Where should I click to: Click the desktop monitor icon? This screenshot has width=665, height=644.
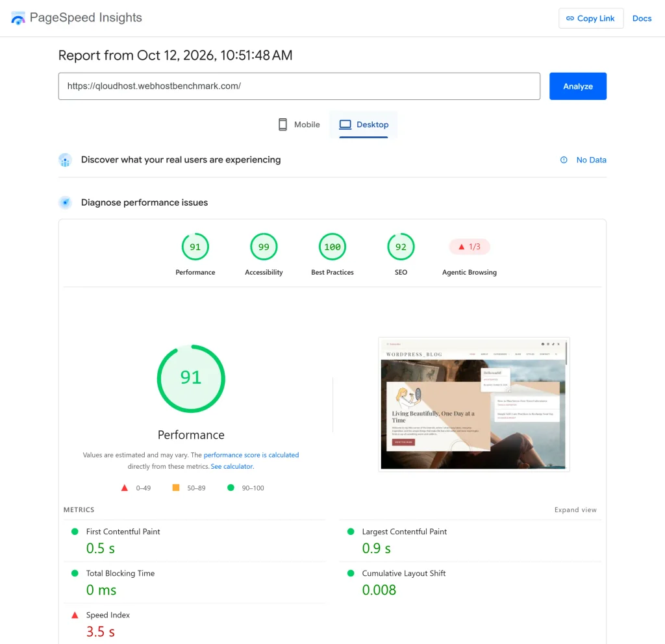pos(345,124)
